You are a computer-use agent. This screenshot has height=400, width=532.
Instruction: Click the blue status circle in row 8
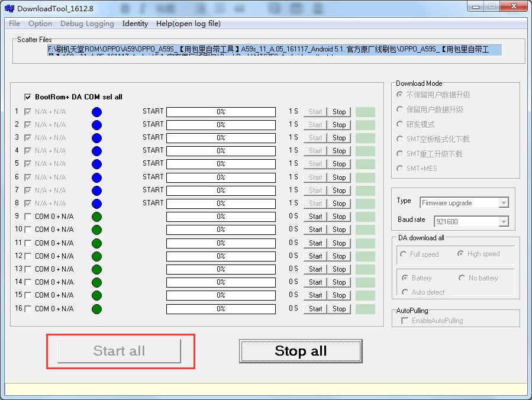(x=96, y=204)
